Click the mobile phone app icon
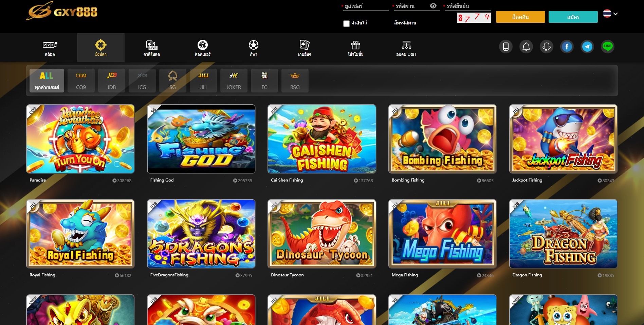 tap(506, 47)
